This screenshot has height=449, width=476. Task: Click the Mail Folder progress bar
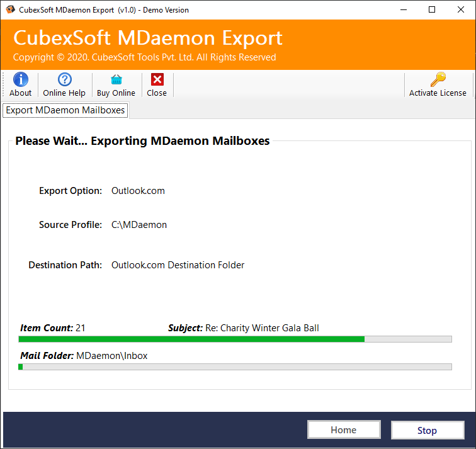tap(235, 367)
